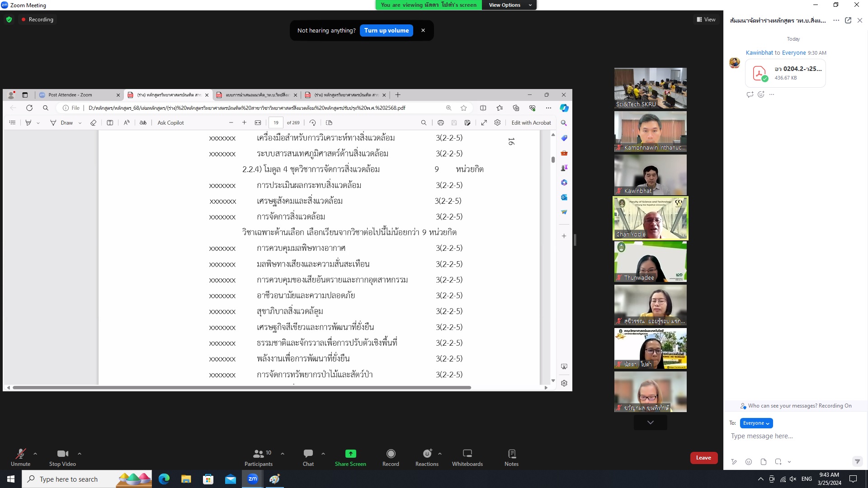Open Whiteboards
Viewport: 868px width, 488px height.
point(467,457)
